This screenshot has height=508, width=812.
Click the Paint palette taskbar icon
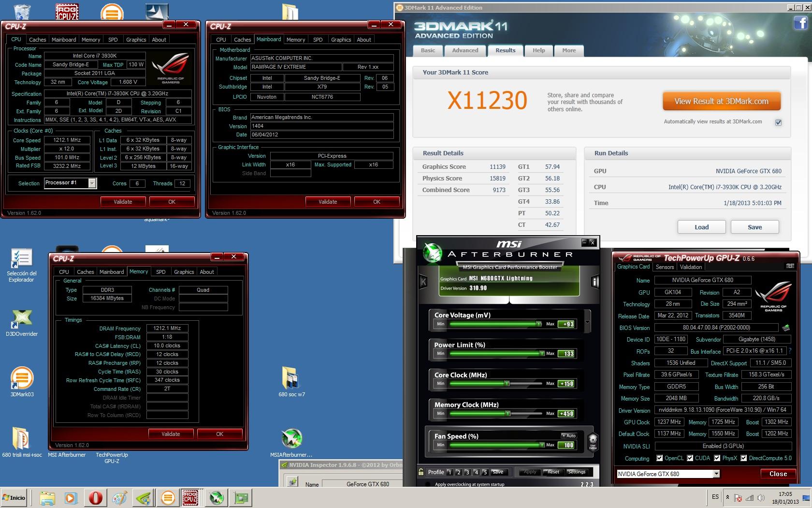(x=119, y=497)
